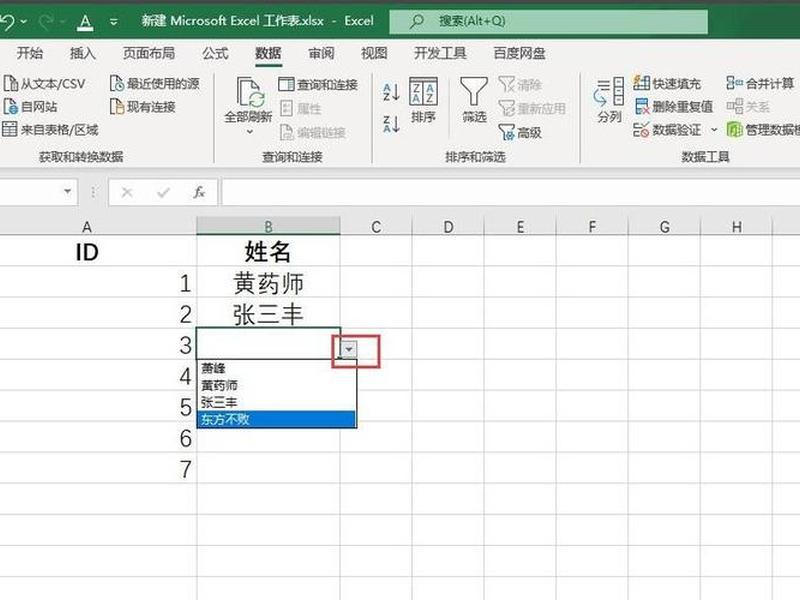This screenshot has height=600, width=800.
Task: Choose 萧峰 from dropdown list
Action: pos(276,368)
